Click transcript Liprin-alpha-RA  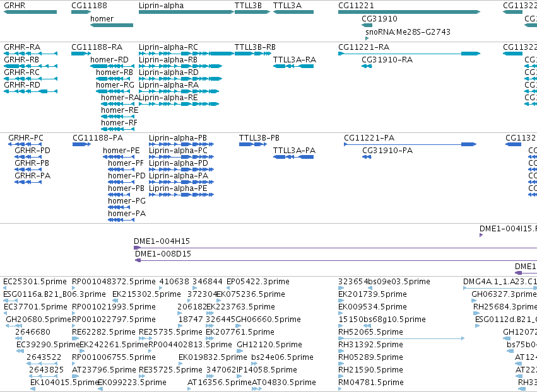coord(179,91)
